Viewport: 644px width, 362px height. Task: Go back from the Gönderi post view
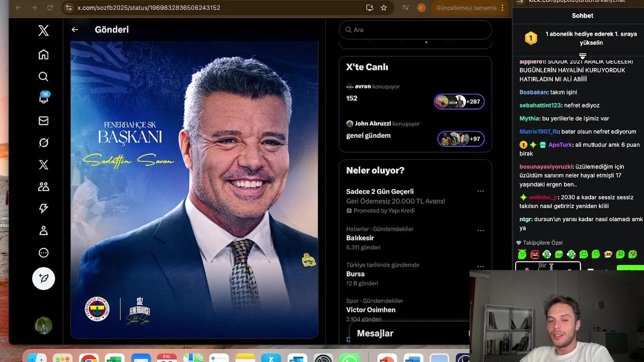[75, 30]
